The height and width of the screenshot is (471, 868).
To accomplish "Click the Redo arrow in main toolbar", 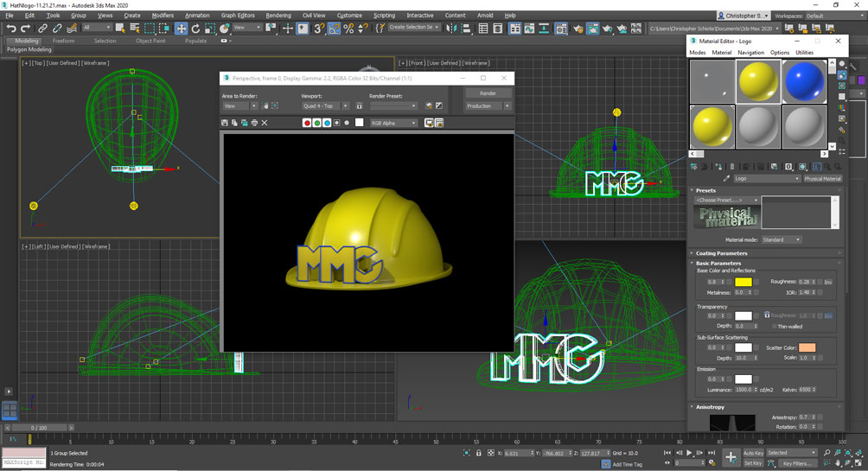I will click(x=25, y=29).
